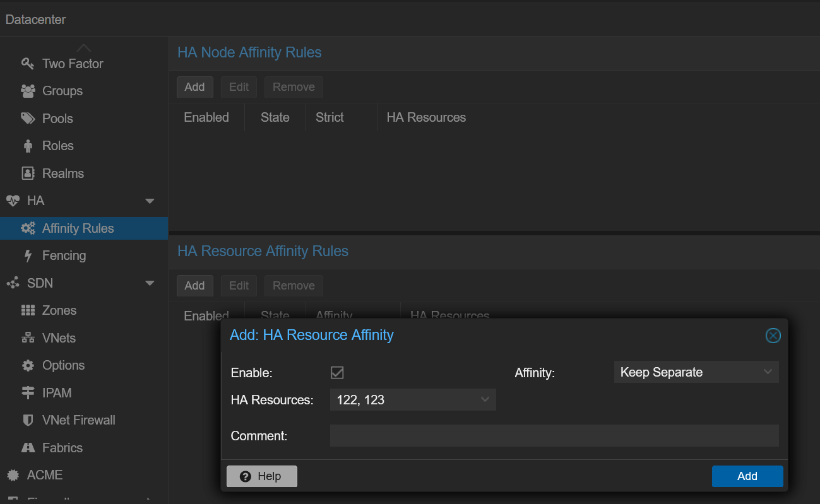The height and width of the screenshot is (504, 820).
Task: Select the ACME menu item
Action: coord(45,475)
